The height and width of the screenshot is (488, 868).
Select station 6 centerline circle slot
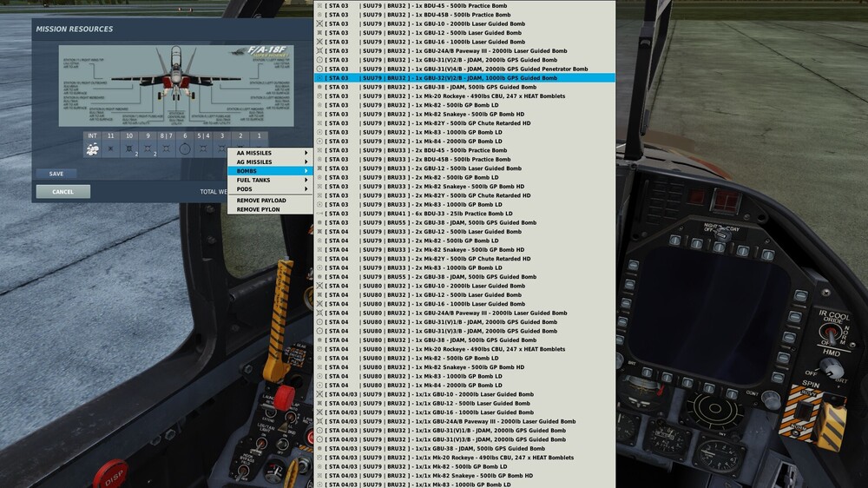(x=185, y=148)
